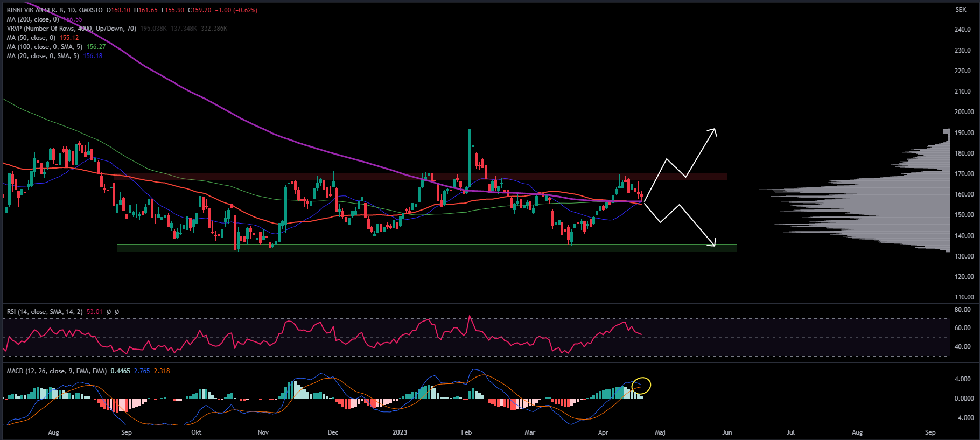Click the 2023 label on the time axis
The height and width of the screenshot is (440, 980).
pos(400,432)
